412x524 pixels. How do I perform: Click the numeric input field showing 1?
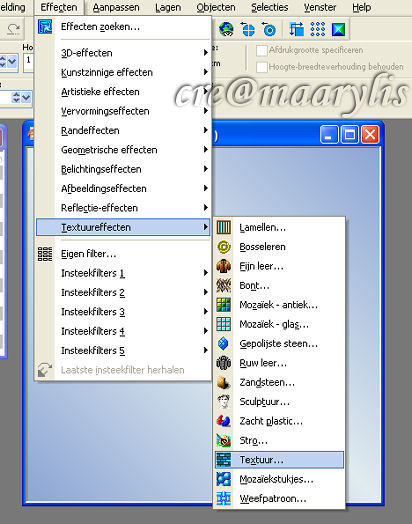click(x=28, y=63)
